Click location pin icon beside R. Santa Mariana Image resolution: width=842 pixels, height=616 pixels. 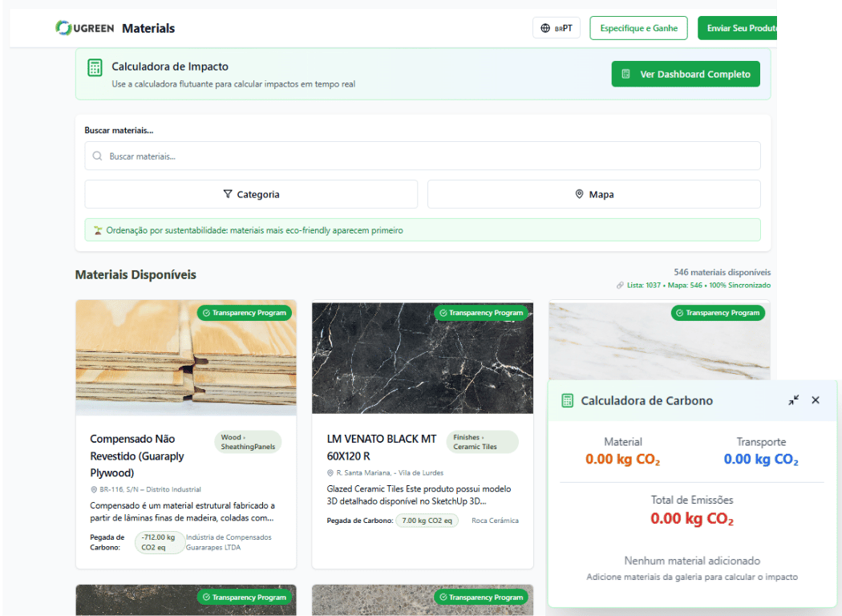(x=330, y=472)
